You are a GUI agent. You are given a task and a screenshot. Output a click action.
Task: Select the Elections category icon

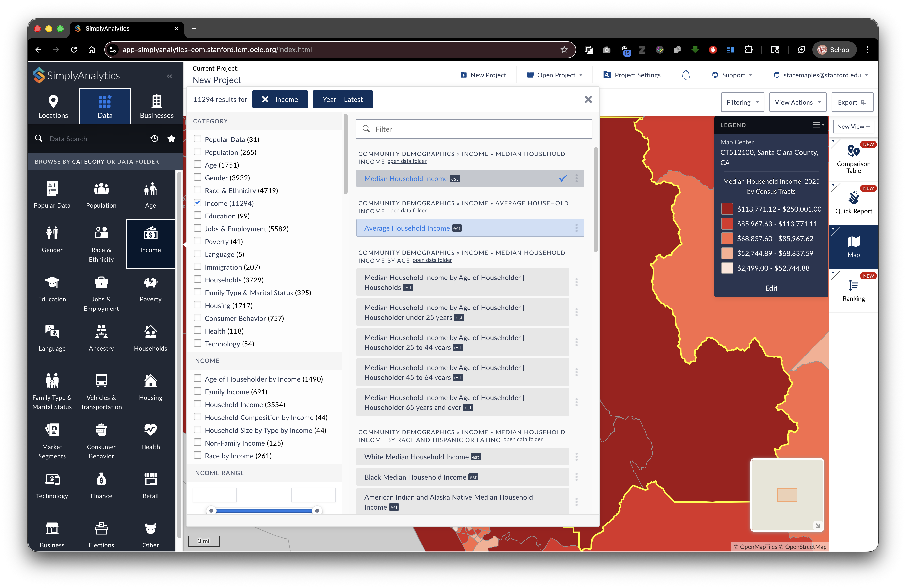pos(101,534)
